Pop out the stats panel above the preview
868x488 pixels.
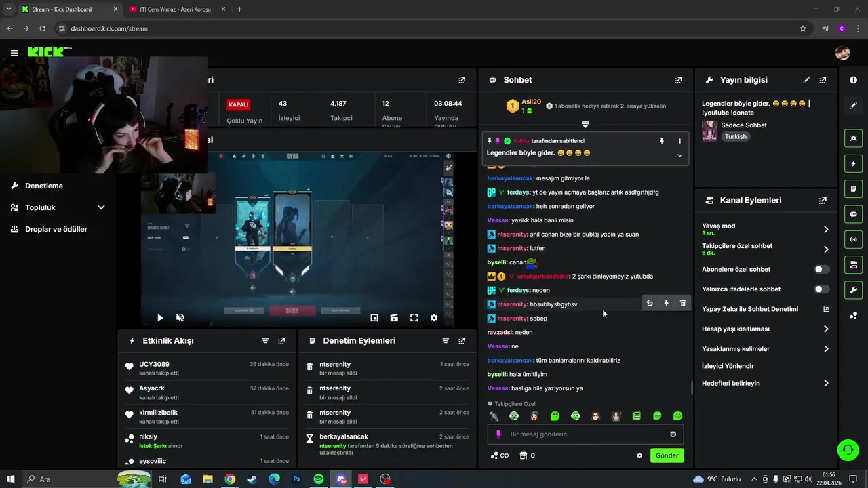point(462,80)
